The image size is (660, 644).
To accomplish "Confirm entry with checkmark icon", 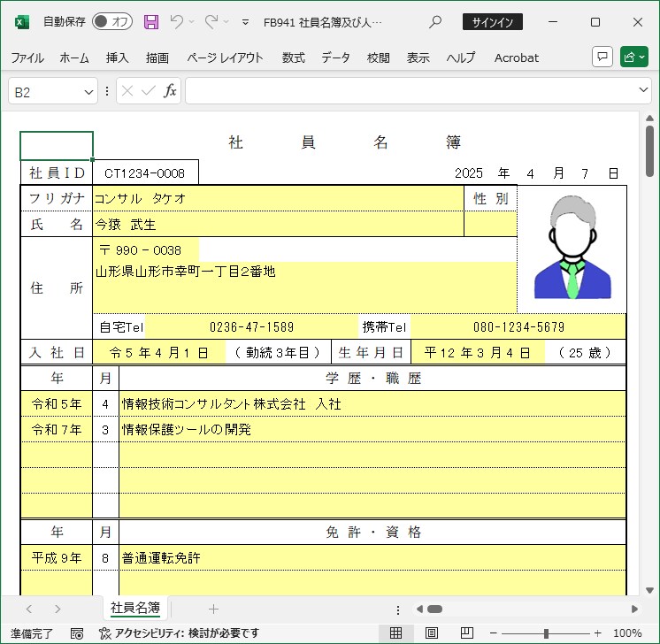I will (x=148, y=91).
